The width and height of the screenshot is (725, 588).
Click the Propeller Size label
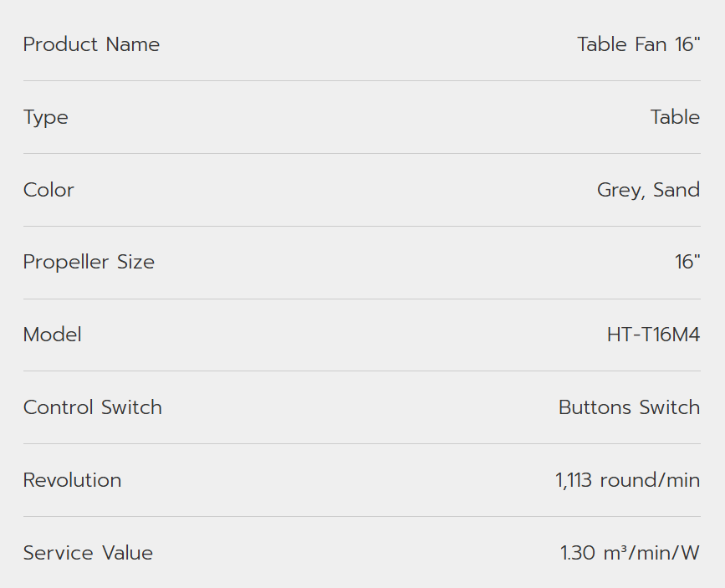coord(89,262)
